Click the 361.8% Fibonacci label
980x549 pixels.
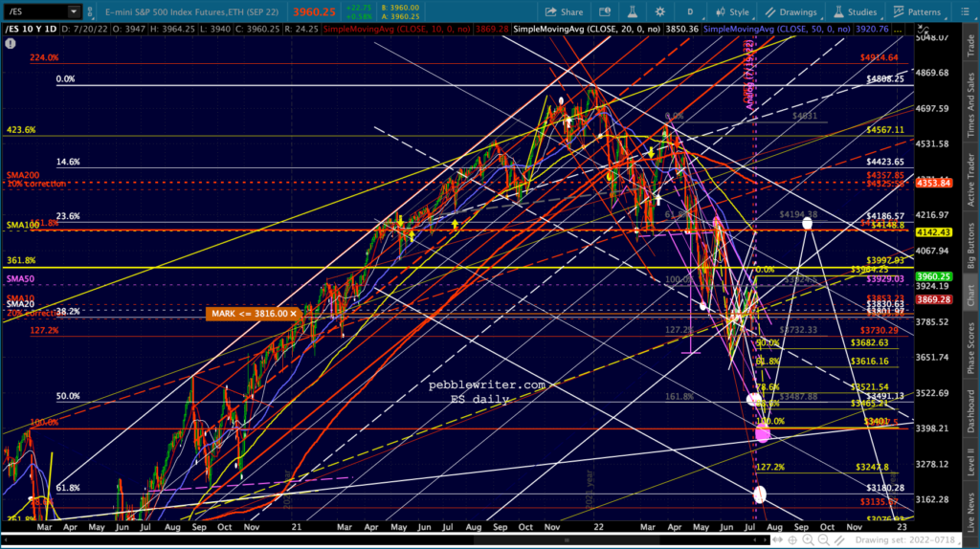point(21,260)
